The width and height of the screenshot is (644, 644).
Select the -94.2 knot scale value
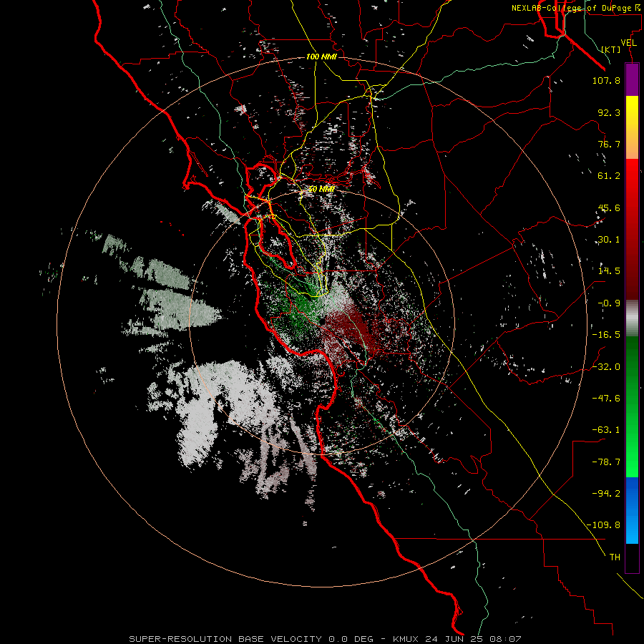[x=606, y=494]
